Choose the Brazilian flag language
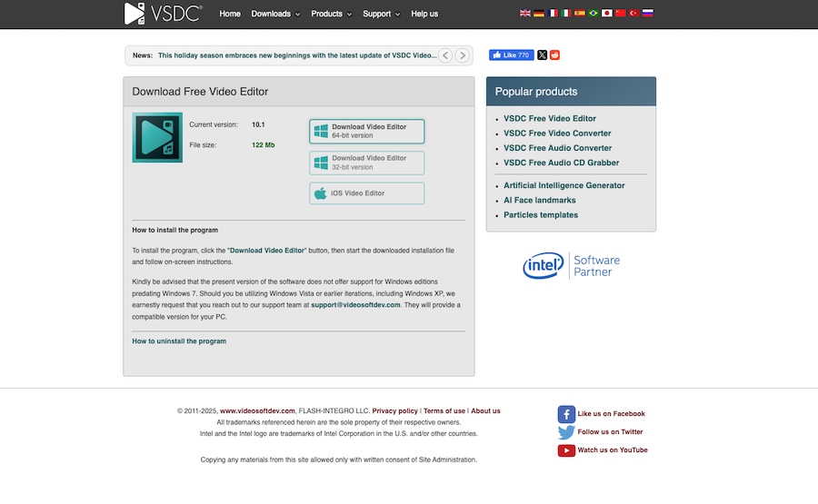 (x=594, y=13)
